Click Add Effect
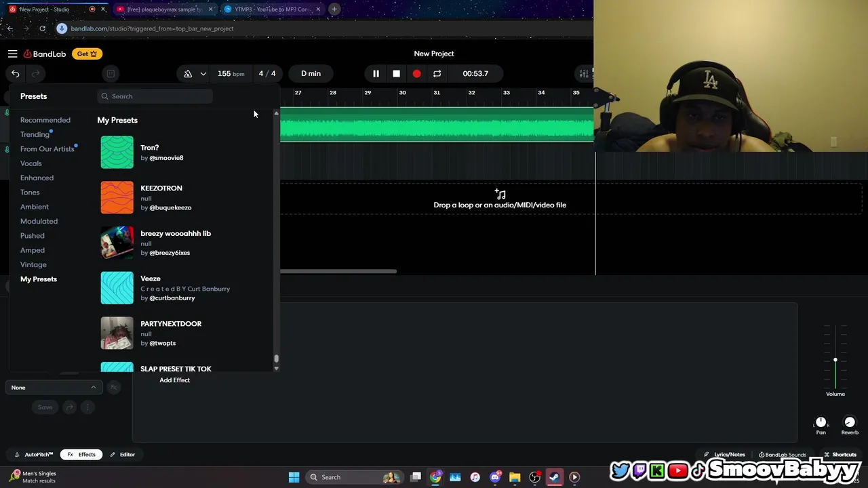 pos(175,380)
